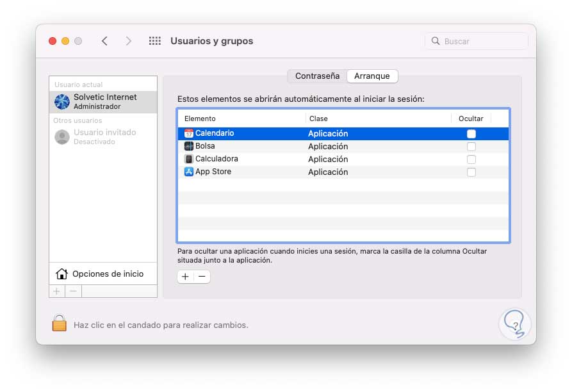Click Aplicación in the Calendario row
This screenshot has width=572, height=392.
(328, 133)
